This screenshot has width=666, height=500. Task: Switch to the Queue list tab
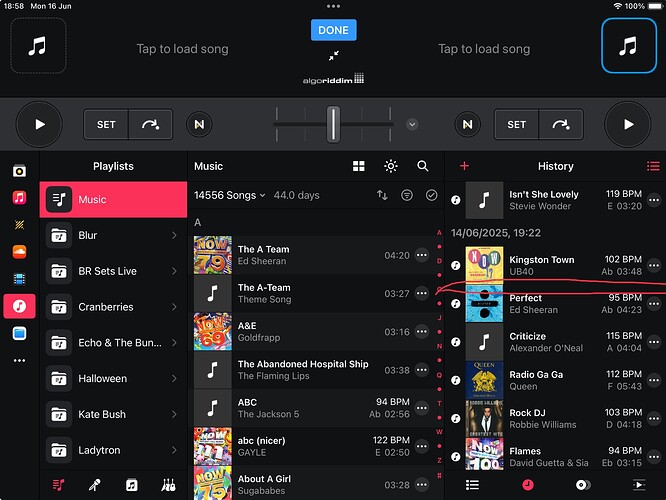coord(472,485)
